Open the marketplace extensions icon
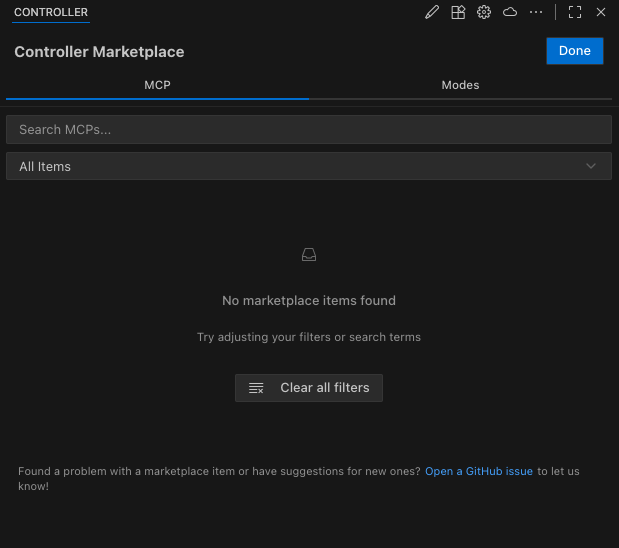The image size is (619, 548). (x=458, y=12)
